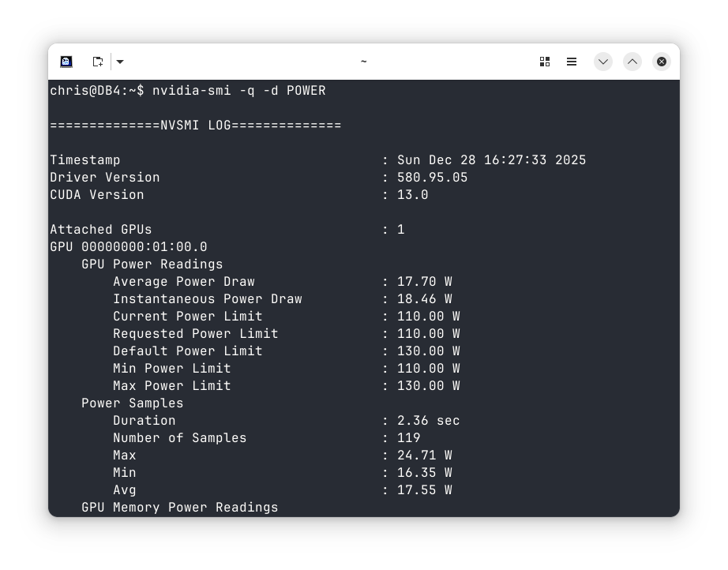Click the Default Power Limit label
Viewport: 728px width, 570px height.
[187, 351]
